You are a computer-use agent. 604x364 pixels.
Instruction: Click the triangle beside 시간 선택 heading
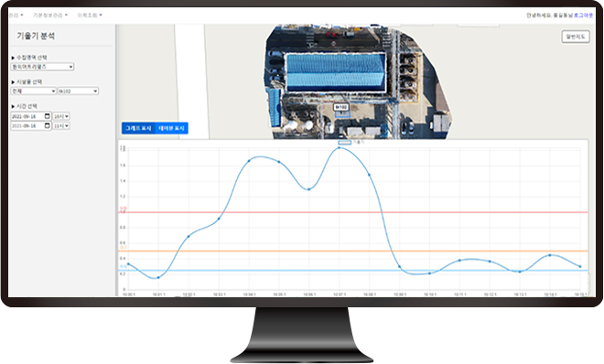(13, 106)
